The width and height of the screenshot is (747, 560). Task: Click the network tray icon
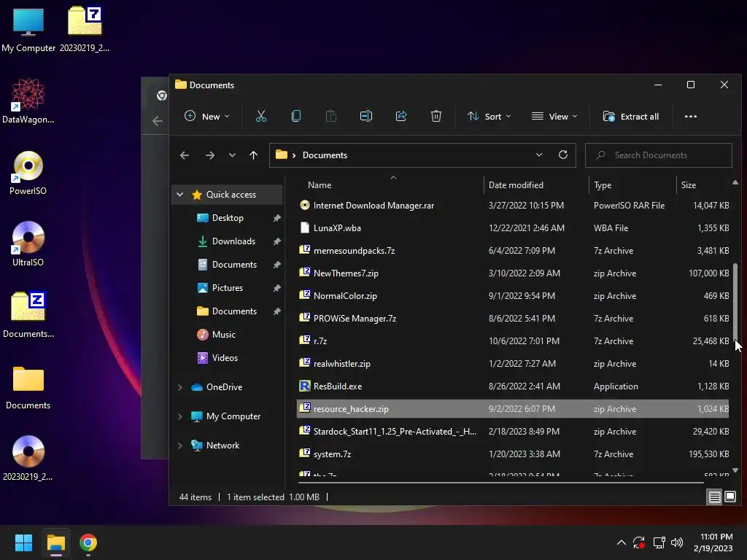click(659, 542)
